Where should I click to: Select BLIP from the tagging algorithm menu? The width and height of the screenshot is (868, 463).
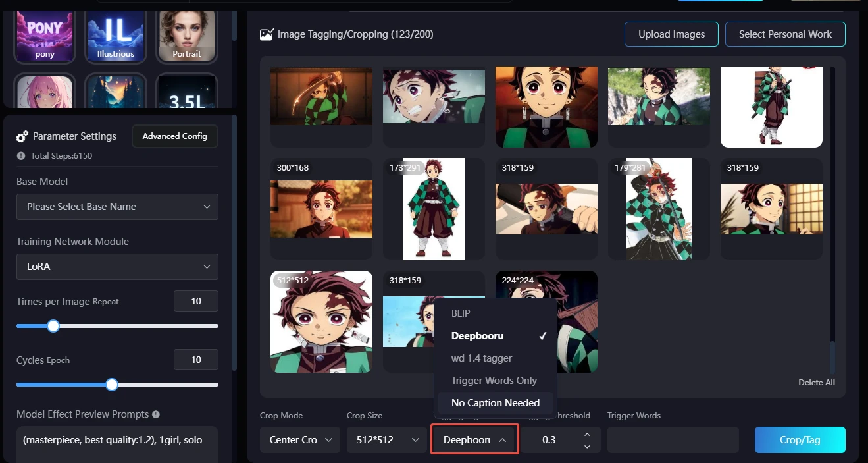coord(461,313)
